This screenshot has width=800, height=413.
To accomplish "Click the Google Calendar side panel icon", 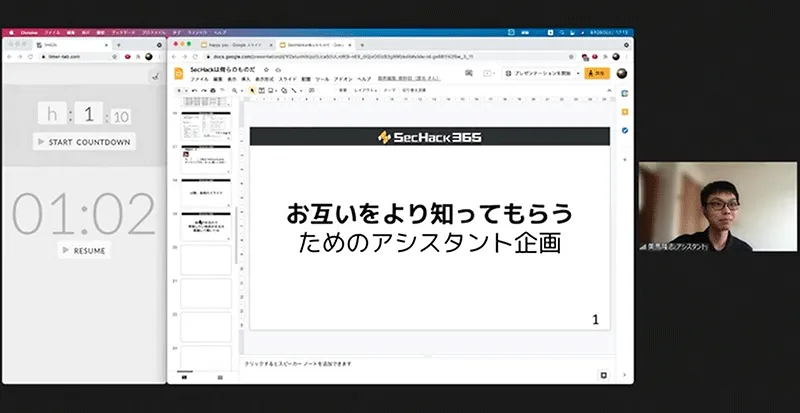I will [625, 93].
